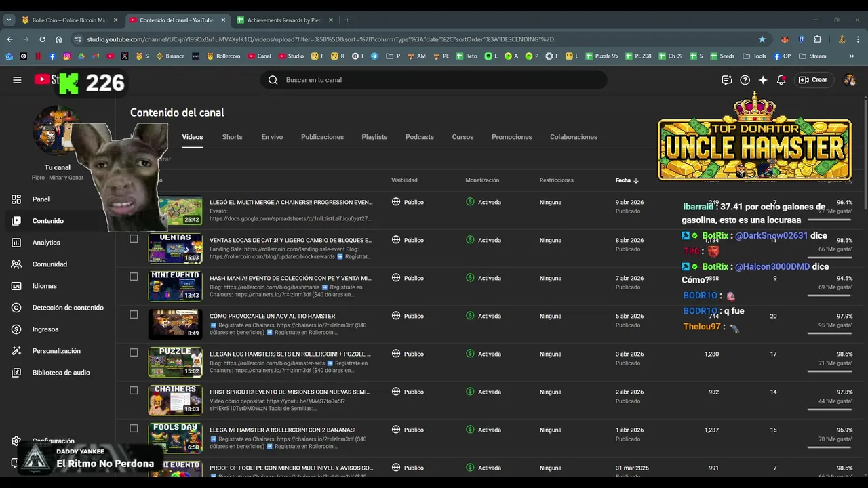The height and width of the screenshot is (488, 868).
Task: Click the Biblioteca de audio icon
Action: pos(16,373)
